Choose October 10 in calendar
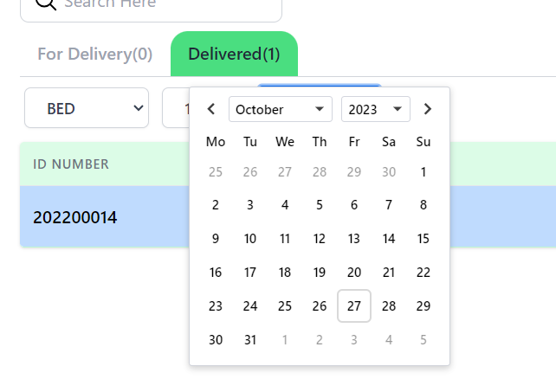 [250, 239]
